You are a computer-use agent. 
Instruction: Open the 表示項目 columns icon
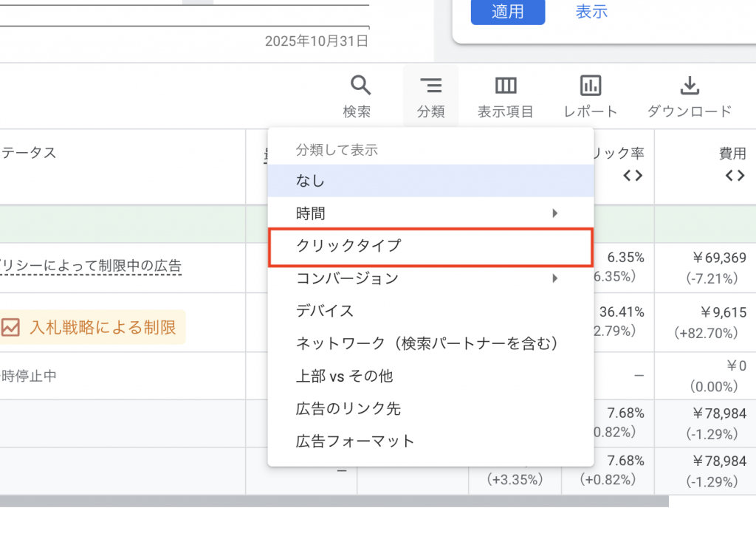506,86
